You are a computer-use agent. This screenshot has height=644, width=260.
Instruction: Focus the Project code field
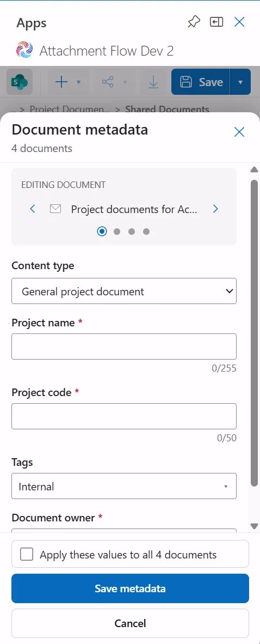[x=124, y=416]
